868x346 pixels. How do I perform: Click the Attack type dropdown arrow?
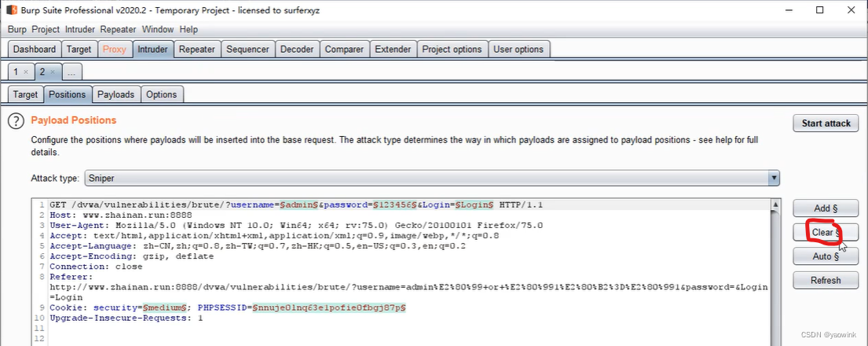coord(773,178)
